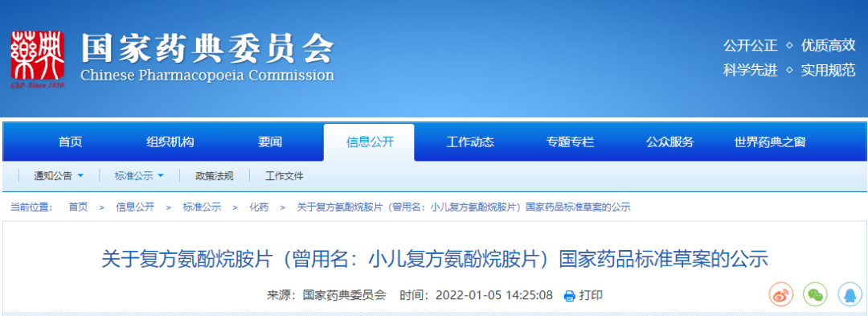The width and height of the screenshot is (868, 316).
Task: Open the 工作文件 submenu item
Action: [284, 176]
